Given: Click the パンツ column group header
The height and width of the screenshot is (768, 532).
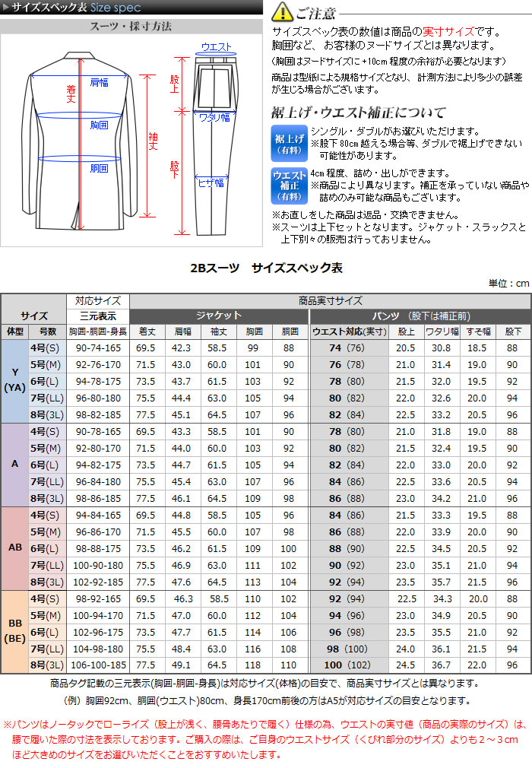Looking at the screenshot, I should click(420, 316).
